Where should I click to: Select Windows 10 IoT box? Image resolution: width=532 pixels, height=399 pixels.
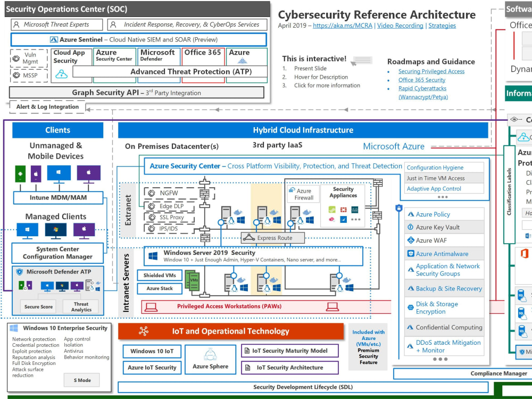coord(152,352)
